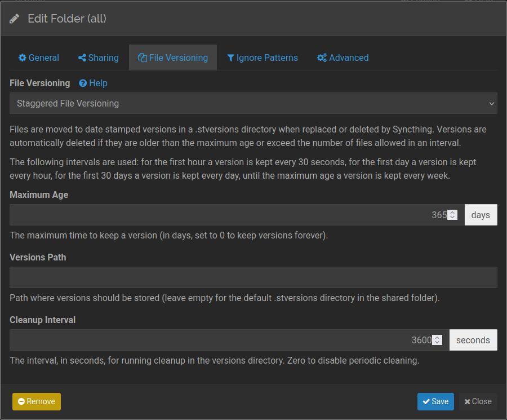Viewport: 507px width, 420px height.
Task: Click the gear icon on General tab
Action: point(23,58)
